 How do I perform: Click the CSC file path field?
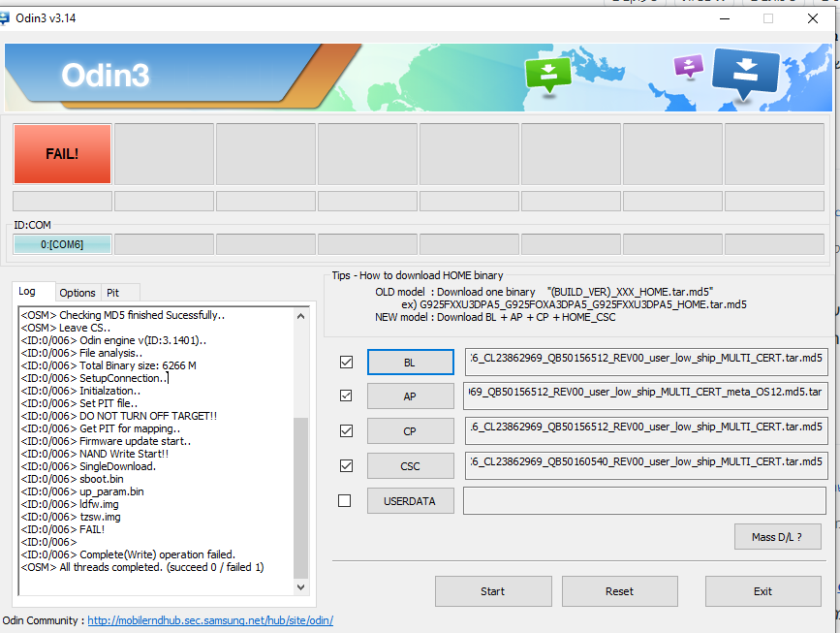[646, 464]
